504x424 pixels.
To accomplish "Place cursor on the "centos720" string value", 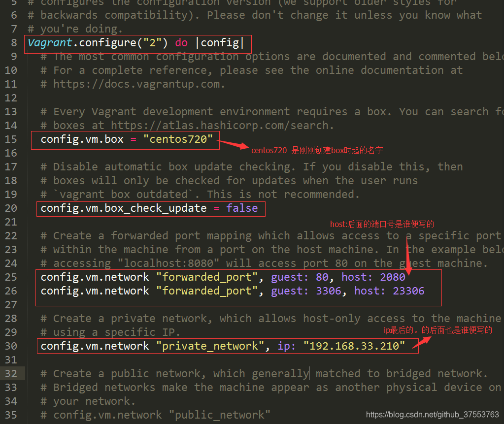I will (x=178, y=139).
